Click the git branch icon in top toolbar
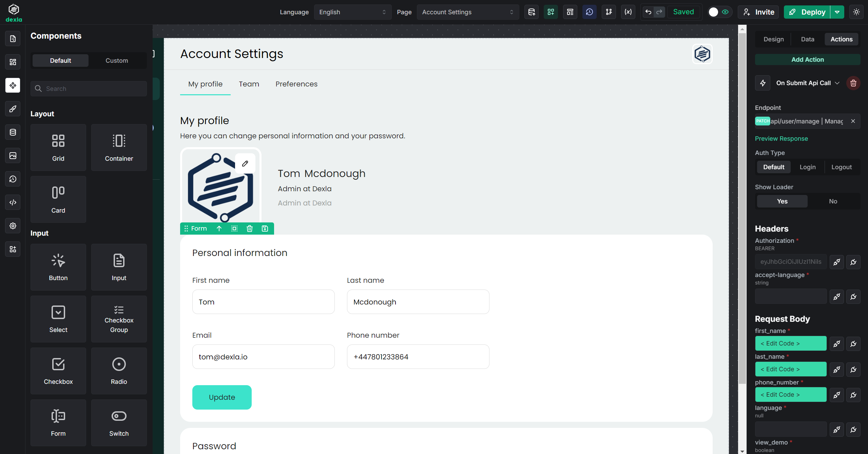The image size is (868, 454). (x=609, y=12)
